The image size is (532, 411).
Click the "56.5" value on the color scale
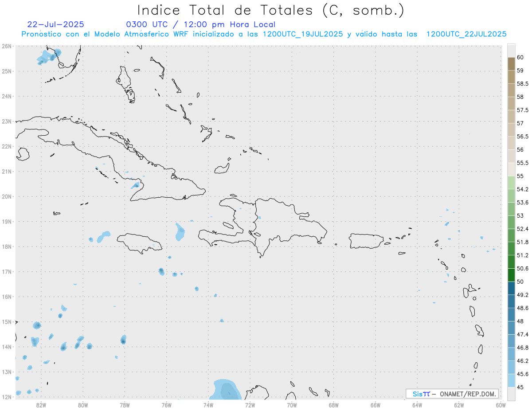click(523, 137)
